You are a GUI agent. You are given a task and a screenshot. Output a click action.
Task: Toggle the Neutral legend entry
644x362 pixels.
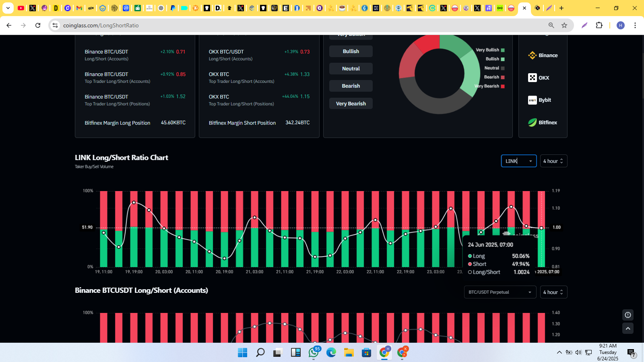click(x=494, y=68)
